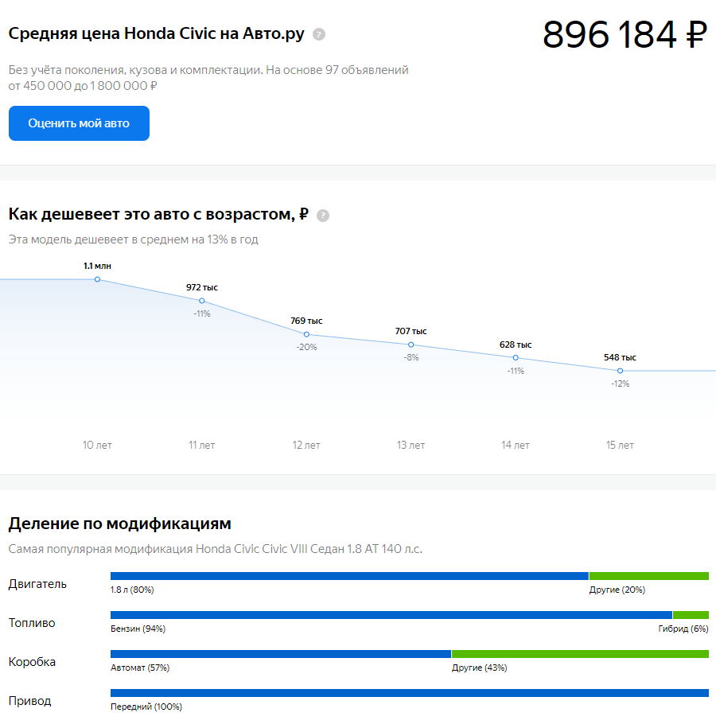Viewport: 716px width, 728px height.
Task: Click the 'Двигатель' row label
Action: (37, 584)
